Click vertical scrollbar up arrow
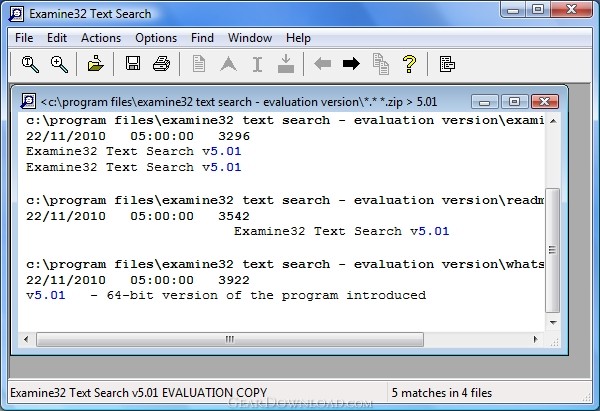This screenshot has height=411, width=600. 553,121
